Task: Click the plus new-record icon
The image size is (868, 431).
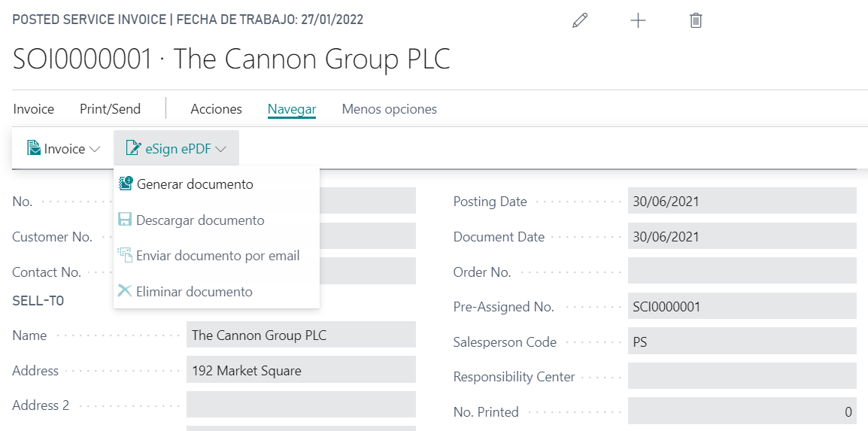Action: pos(638,21)
